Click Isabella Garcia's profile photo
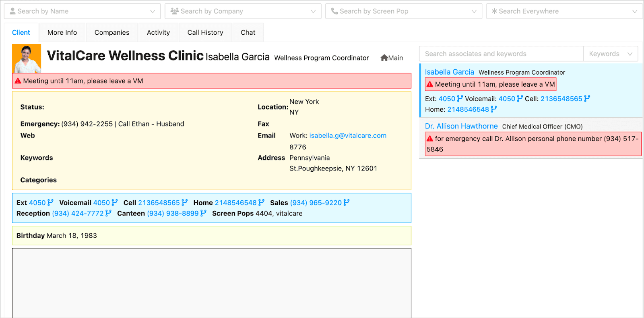The width and height of the screenshot is (644, 318). pos(27,58)
